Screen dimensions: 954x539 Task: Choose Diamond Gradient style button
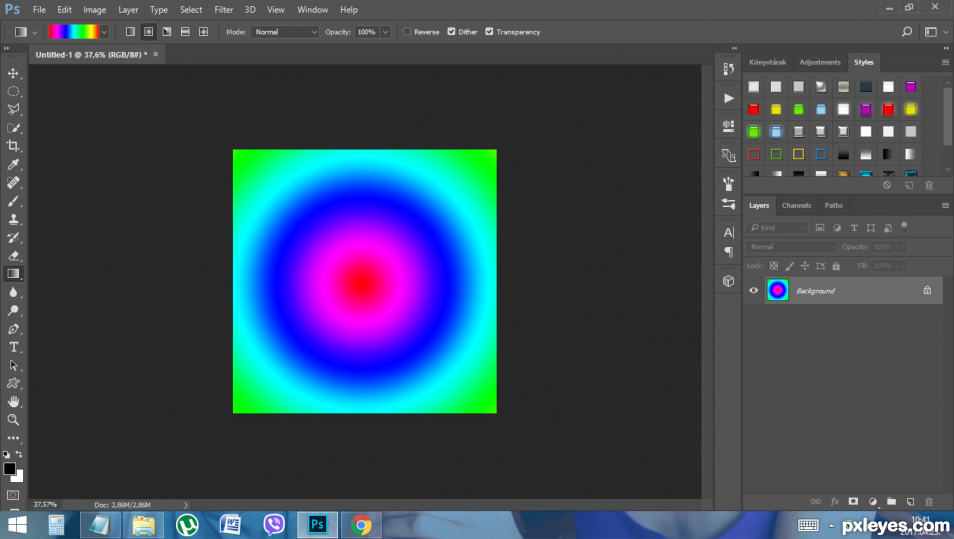(203, 32)
